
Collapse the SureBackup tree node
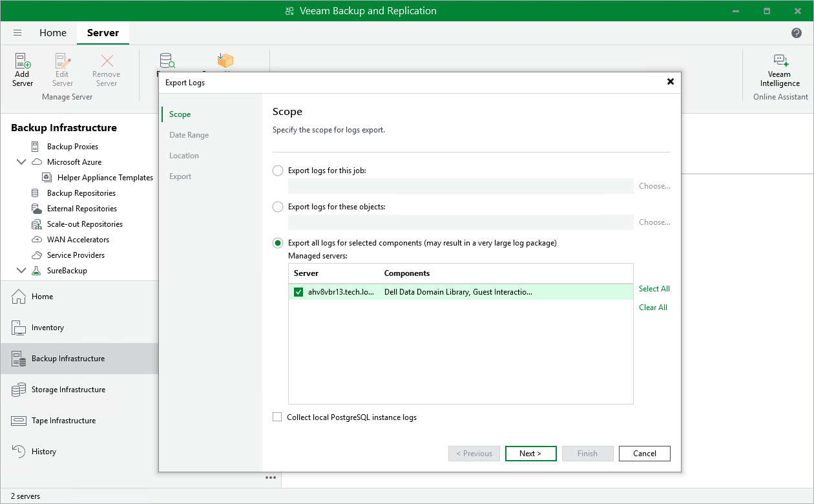[21, 270]
